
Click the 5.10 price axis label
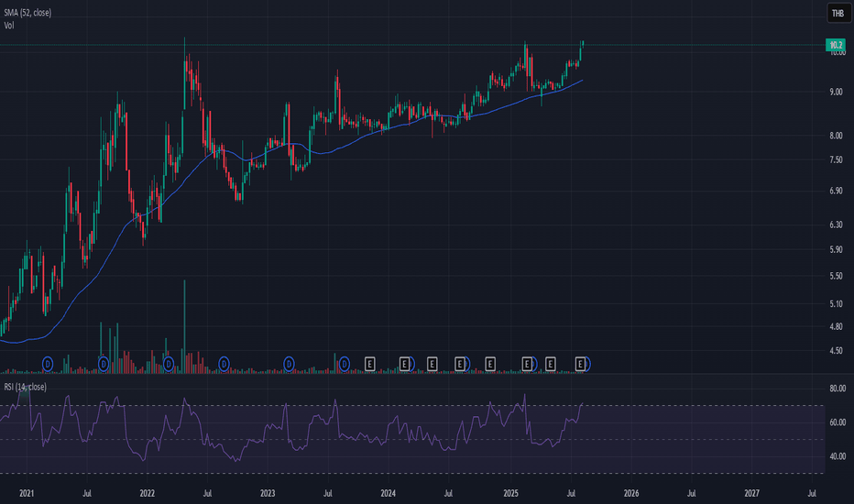[836, 304]
